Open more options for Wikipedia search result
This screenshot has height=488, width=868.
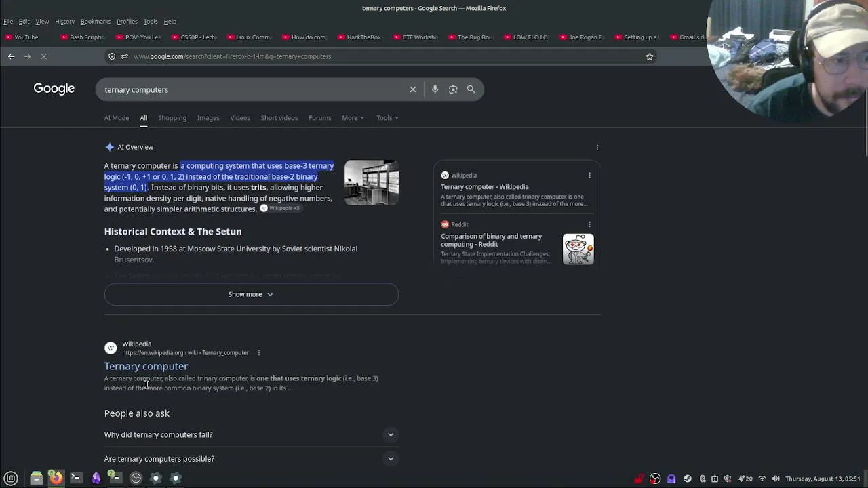258,352
